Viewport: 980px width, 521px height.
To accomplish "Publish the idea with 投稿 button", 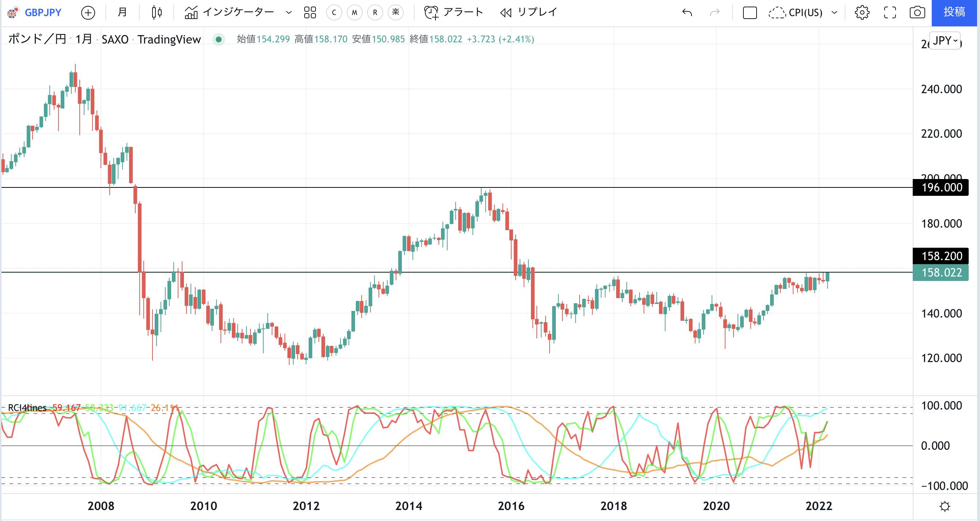I will (954, 12).
